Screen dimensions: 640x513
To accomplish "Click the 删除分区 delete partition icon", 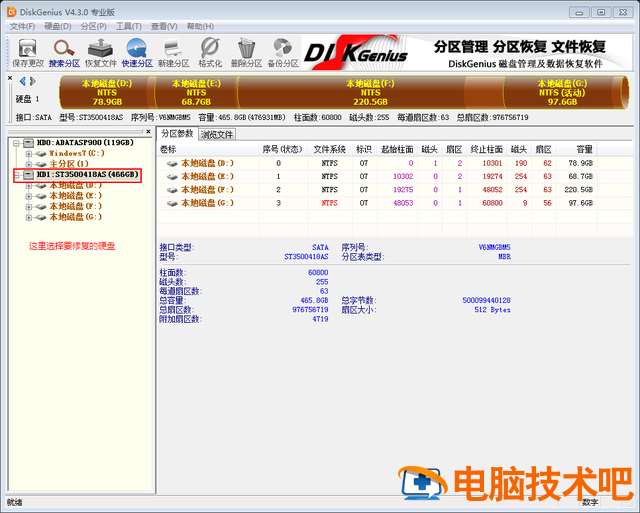I will point(246,53).
